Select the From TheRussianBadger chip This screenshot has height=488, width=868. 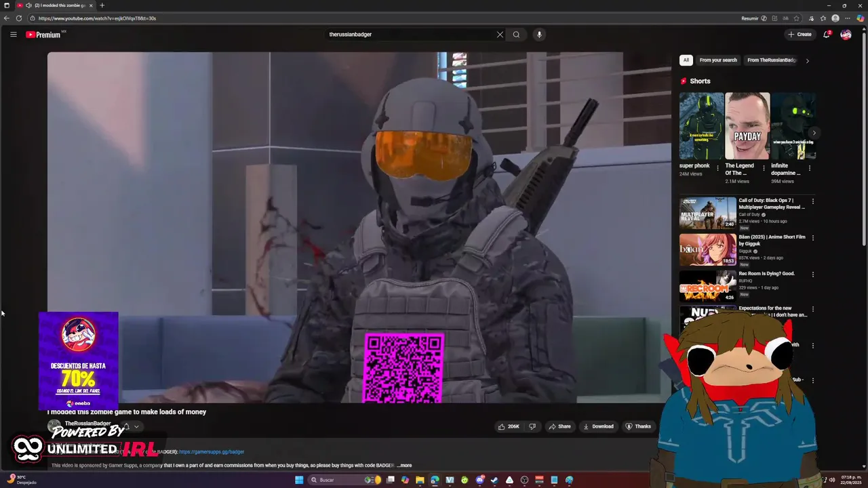pyautogui.click(x=771, y=60)
